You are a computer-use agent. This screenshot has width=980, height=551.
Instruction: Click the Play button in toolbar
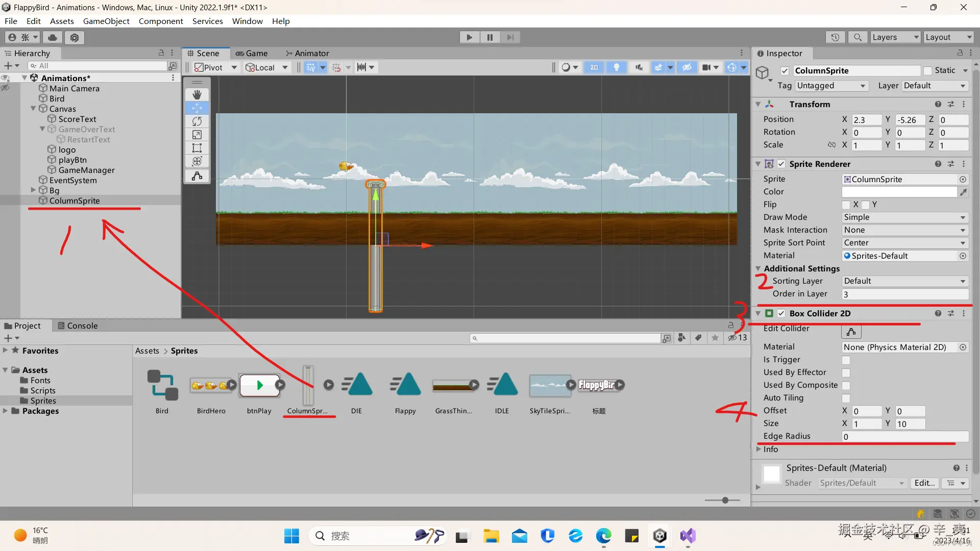(469, 37)
